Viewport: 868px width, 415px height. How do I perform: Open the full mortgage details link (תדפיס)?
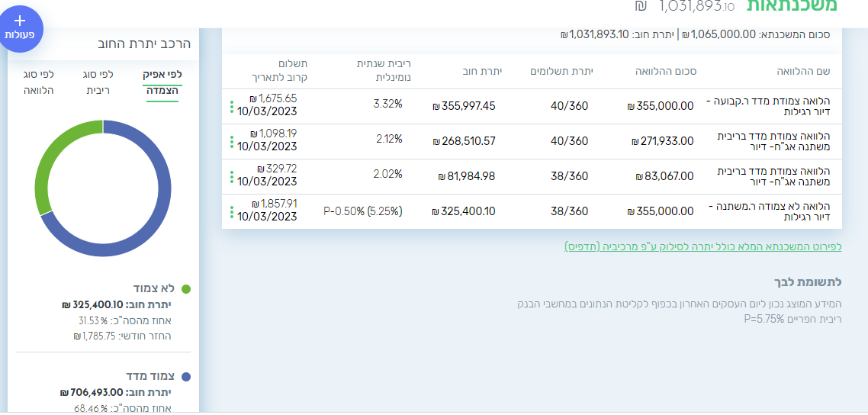pos(703,246)
